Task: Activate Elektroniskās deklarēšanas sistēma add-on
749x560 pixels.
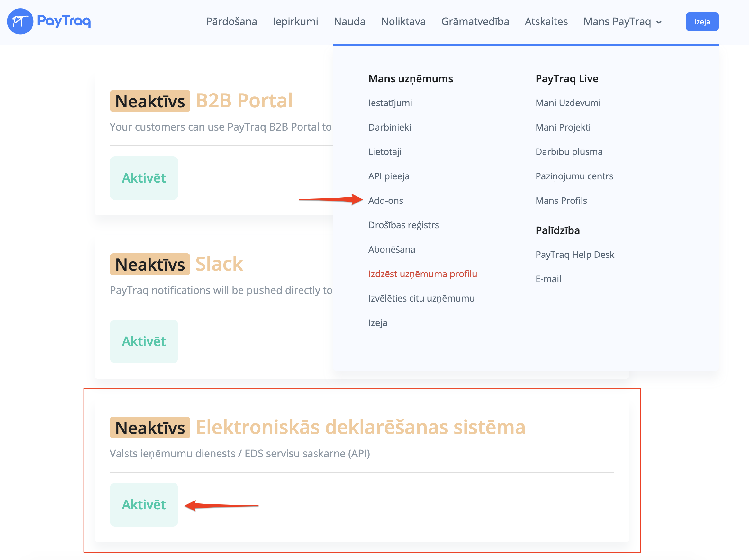Action: click(x=144, y=504)
